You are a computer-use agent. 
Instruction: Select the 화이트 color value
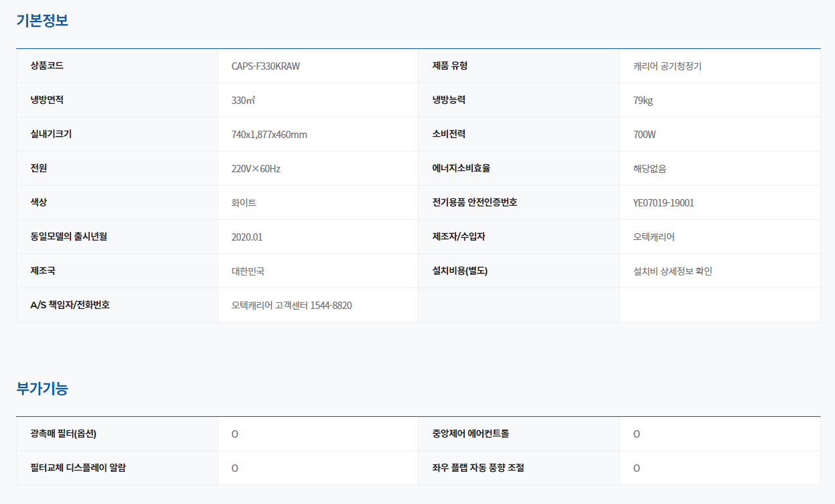pyautogui.click(x=243, y=203)
